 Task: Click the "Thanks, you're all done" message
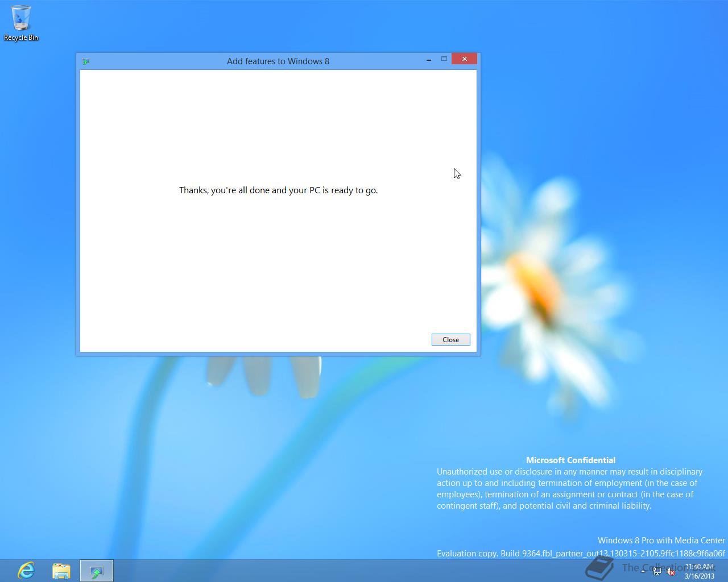click(278, 190)
